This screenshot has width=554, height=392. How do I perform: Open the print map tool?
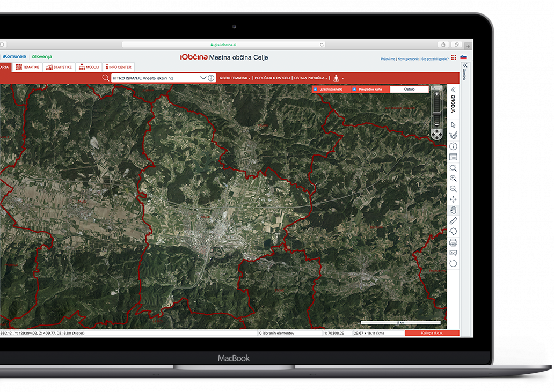(453, 242)
